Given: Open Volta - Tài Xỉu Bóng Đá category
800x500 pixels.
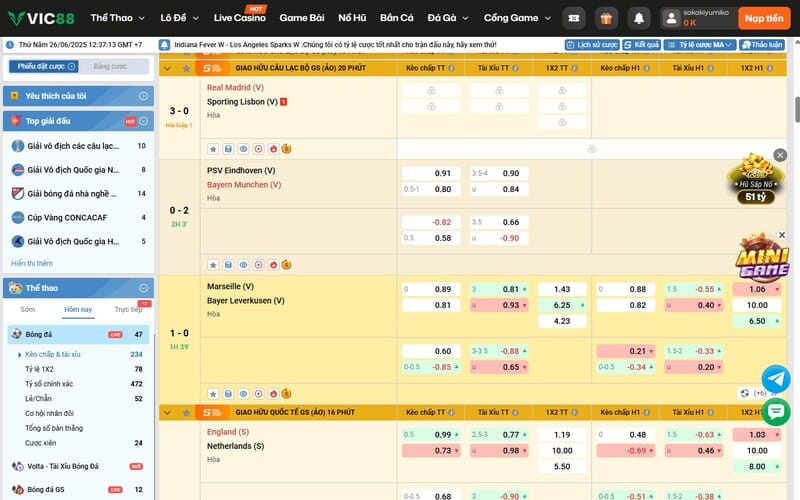Looking at the screenshot, I should [79, 466].
